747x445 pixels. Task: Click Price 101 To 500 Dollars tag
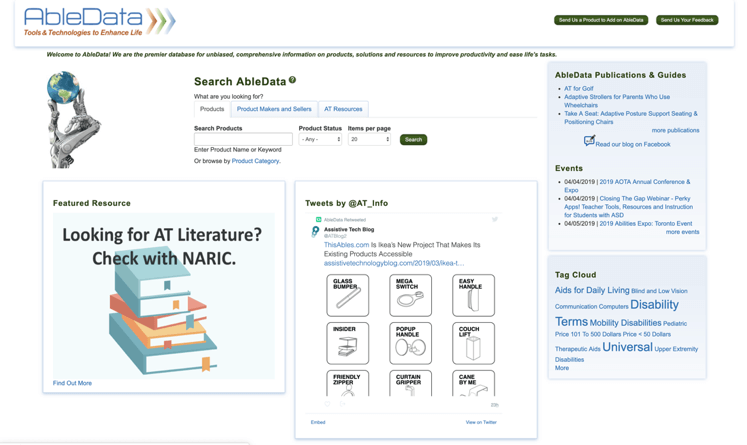pyautogui.click(x=587, y=334)
